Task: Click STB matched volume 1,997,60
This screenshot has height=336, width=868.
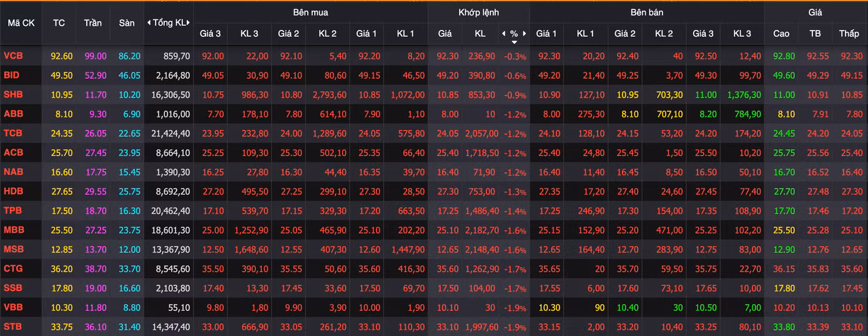Action: [481, 327]
